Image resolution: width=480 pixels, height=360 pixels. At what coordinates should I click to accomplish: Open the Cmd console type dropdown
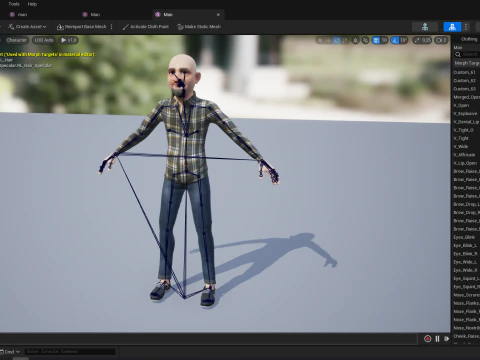coord(10,352)
